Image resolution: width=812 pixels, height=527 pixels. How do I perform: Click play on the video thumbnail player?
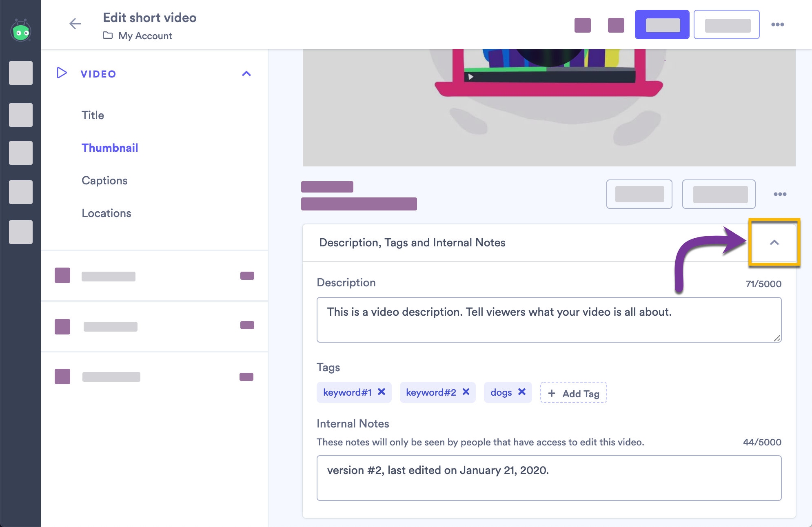(x=470, y=77)
